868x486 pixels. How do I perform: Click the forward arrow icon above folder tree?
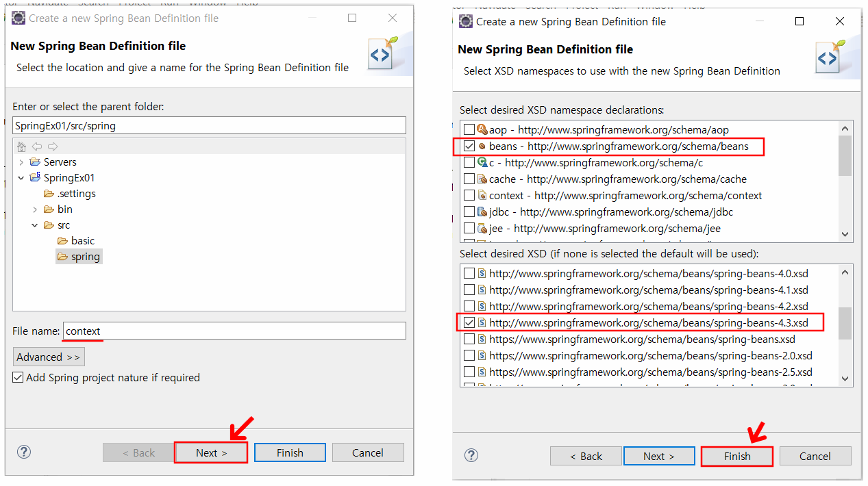point(53,146)
